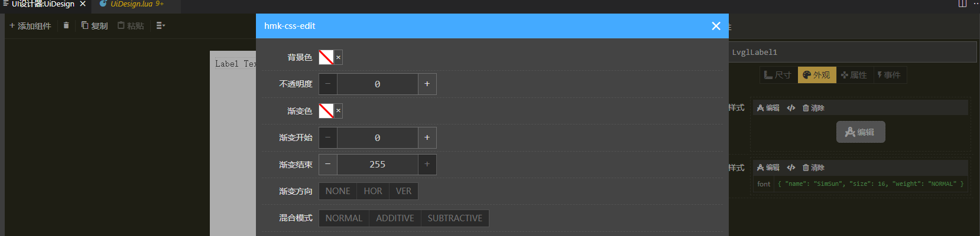Clear the 背景色 color with its x

338,57
